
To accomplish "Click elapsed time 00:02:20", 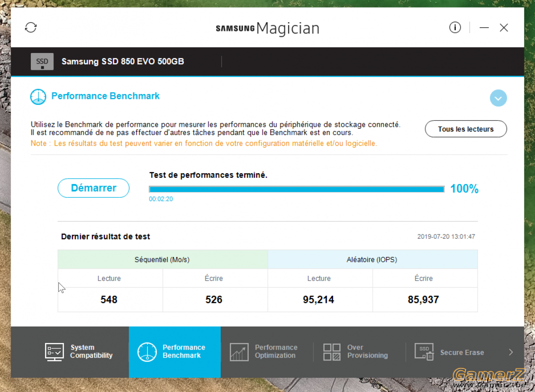I will pos(161,199).
